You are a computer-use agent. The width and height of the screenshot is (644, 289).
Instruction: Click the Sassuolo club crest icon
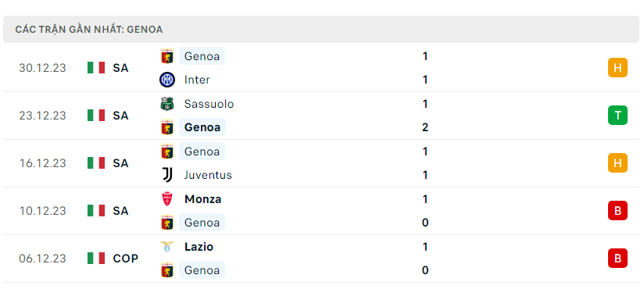click(x=167, y=104)
